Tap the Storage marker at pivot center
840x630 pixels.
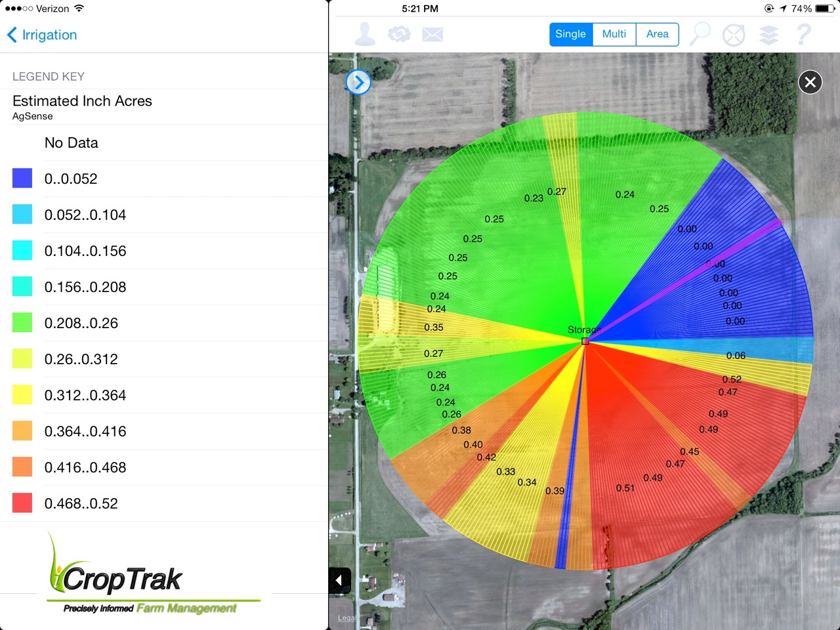click(585, 341)
